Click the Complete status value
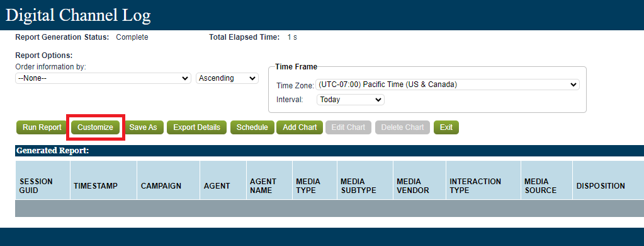Viewport: 644px width, 246px height. [132, 37]
